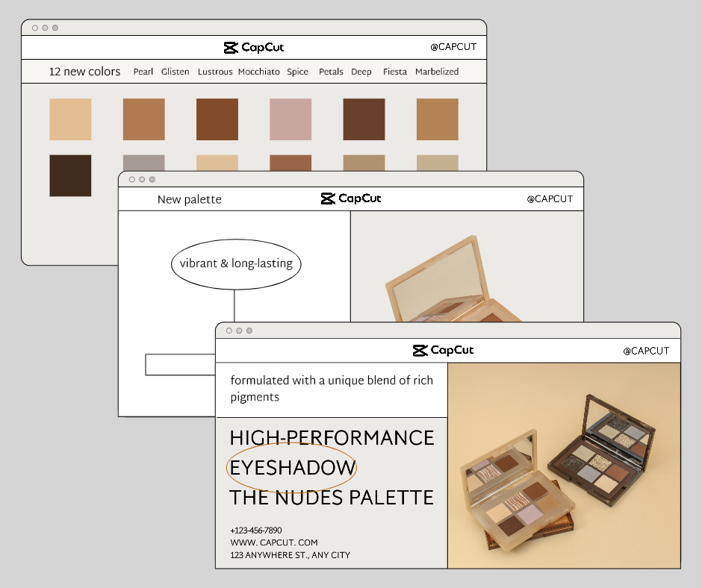Toggle the third traffic-light dot on the front window

point(248,330)
